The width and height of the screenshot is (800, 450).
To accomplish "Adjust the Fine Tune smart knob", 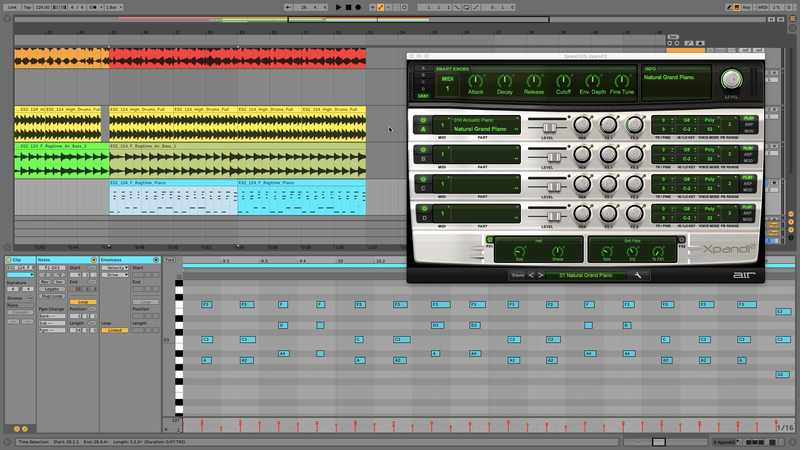I will point(621,81).
